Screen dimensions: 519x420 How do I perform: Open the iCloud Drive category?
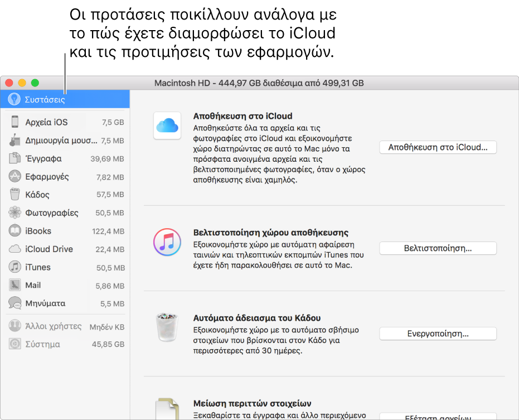click(x=65, y=249)
